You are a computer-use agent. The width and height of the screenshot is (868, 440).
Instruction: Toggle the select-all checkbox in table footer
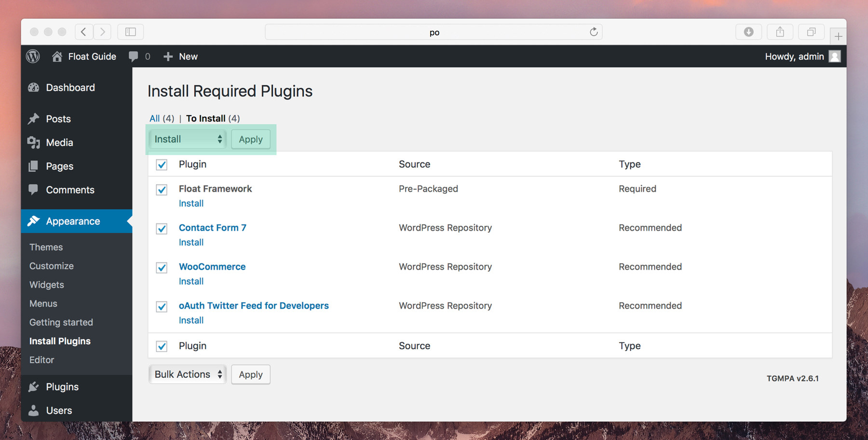162,346
